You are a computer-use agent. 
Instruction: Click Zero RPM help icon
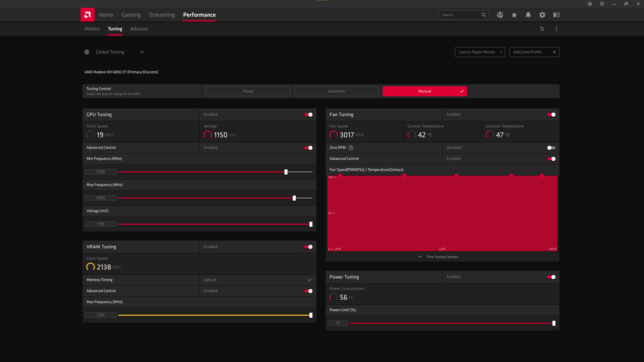pyautogui.click(x=351, y=148)
